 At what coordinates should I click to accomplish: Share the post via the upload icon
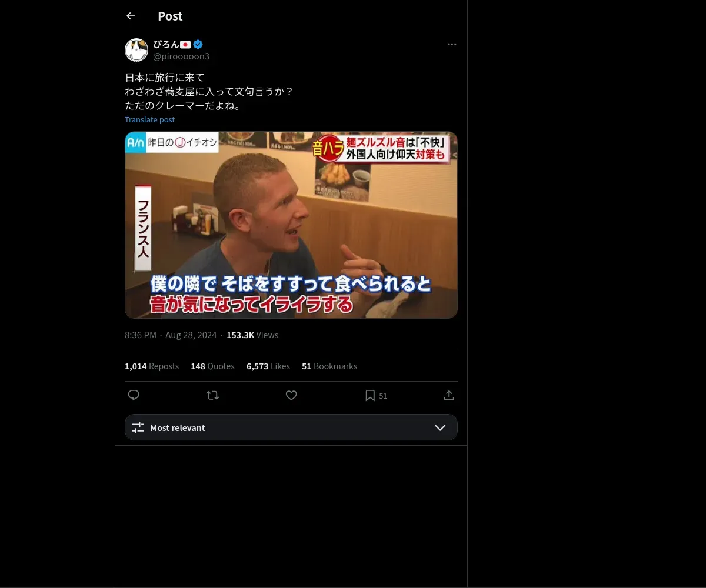tap(449, 395)
